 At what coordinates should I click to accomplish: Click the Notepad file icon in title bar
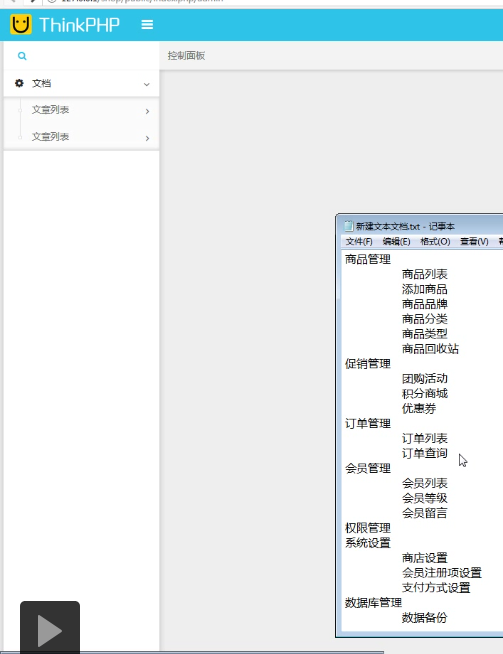coord(349,226)
